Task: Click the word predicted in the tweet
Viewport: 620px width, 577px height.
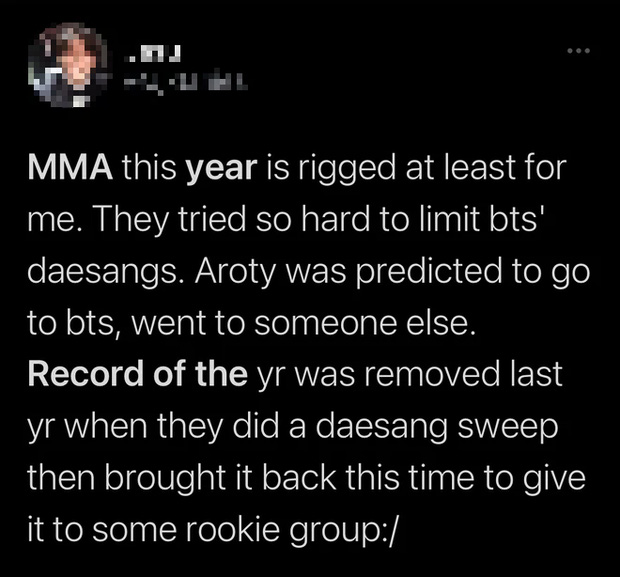Action: point(429,272)
